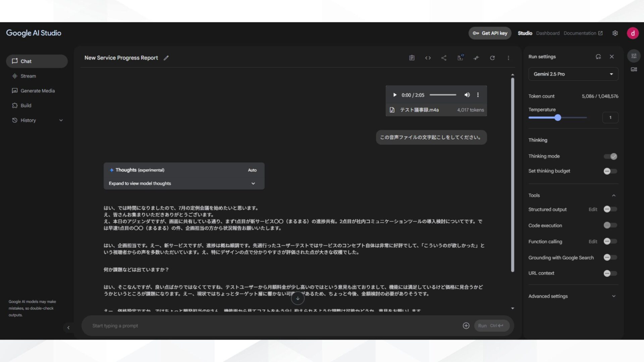
Task: Share the New Service Progress Report prompt
Action: (444, 58)
